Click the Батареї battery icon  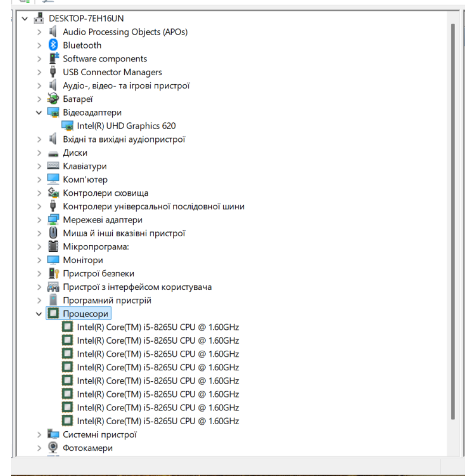53,99
